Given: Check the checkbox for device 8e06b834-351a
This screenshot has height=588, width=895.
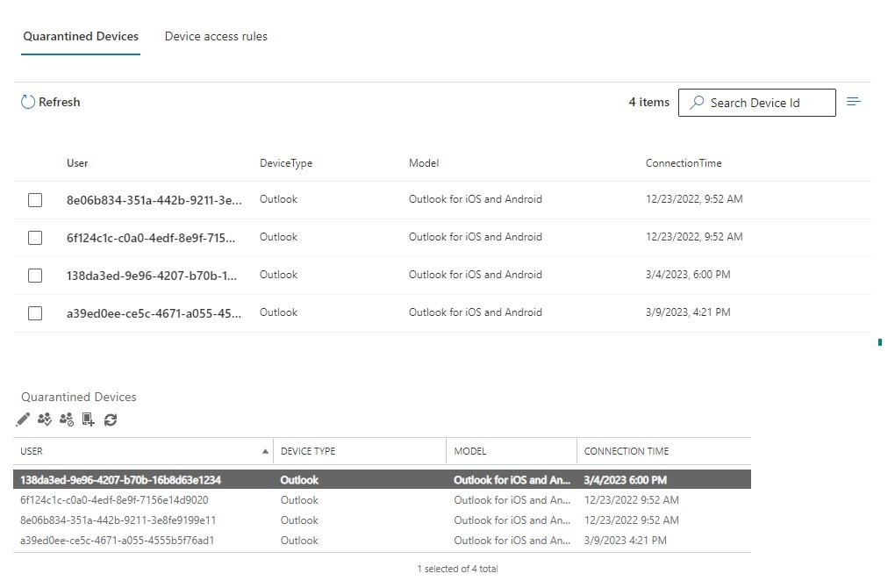Looking at the screenshot, I should point(35,199).
